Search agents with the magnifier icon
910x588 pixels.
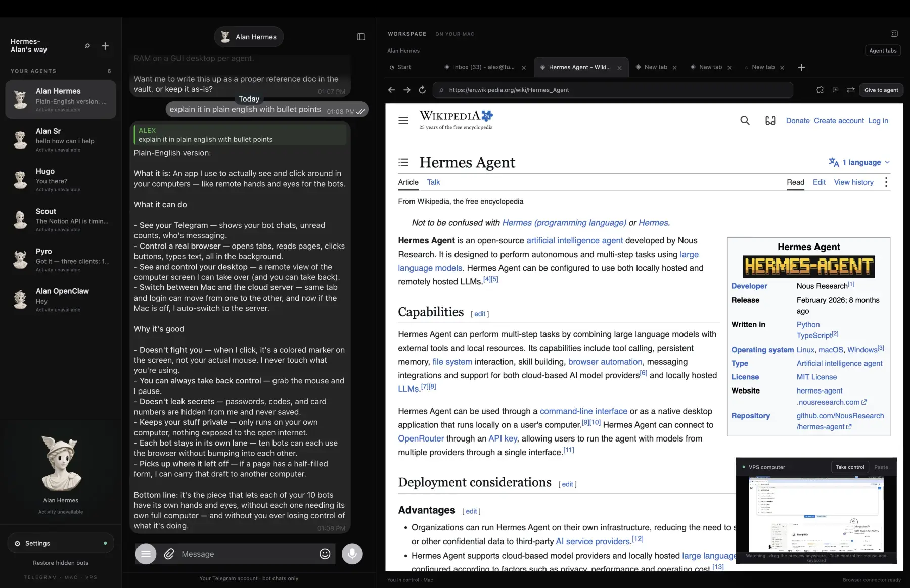(x=87, y=46)
